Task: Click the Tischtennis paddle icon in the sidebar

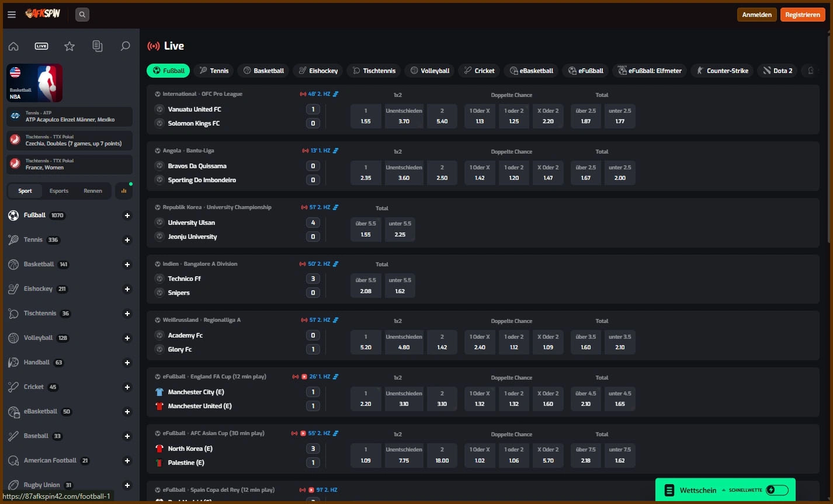Action: coord(13,314)
